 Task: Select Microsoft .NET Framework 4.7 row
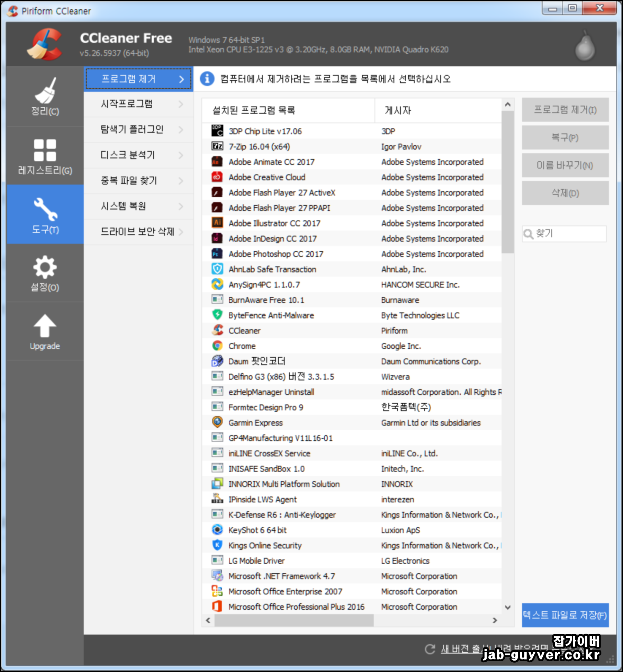click(352, 576)
